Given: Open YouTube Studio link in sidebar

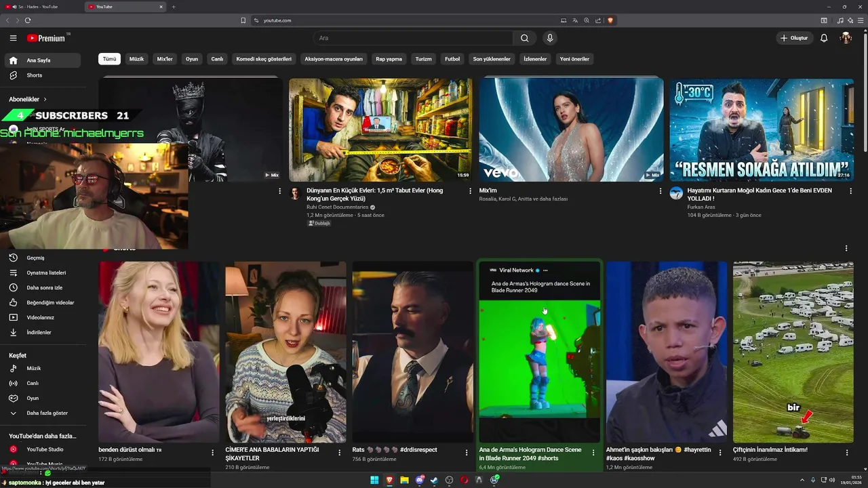Looking at the screenshot, I should [43, 449].
